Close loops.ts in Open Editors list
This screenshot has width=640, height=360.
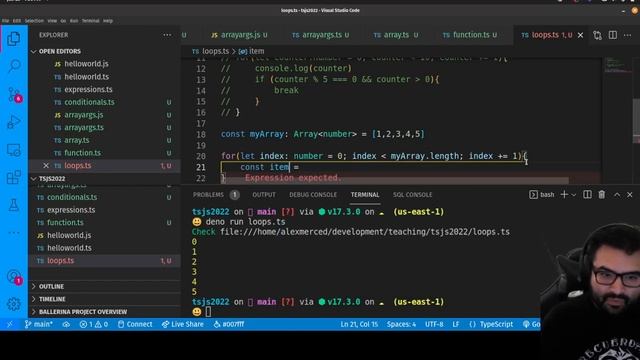click(46, 166)
